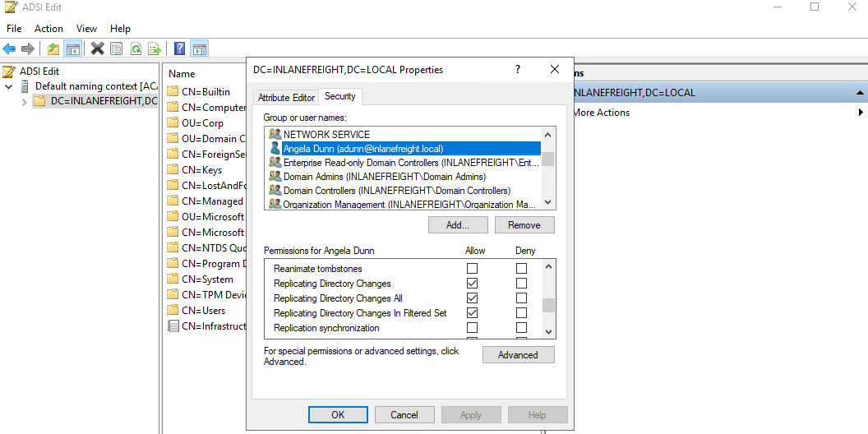The width and height of the screenshot is (868, 434).
Task: Expand the DC=INLANEFREIGHT tree node
Action: [x=24, y=102]
